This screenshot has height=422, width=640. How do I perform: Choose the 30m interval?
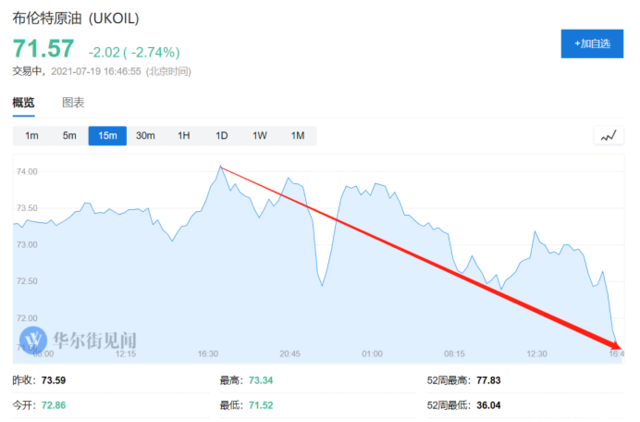pos(145,136)
